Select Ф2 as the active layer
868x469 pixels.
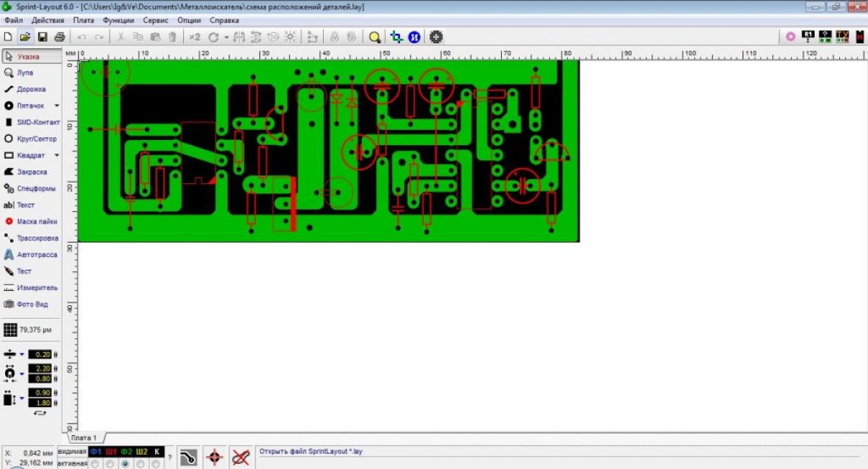tap(126, 463)
